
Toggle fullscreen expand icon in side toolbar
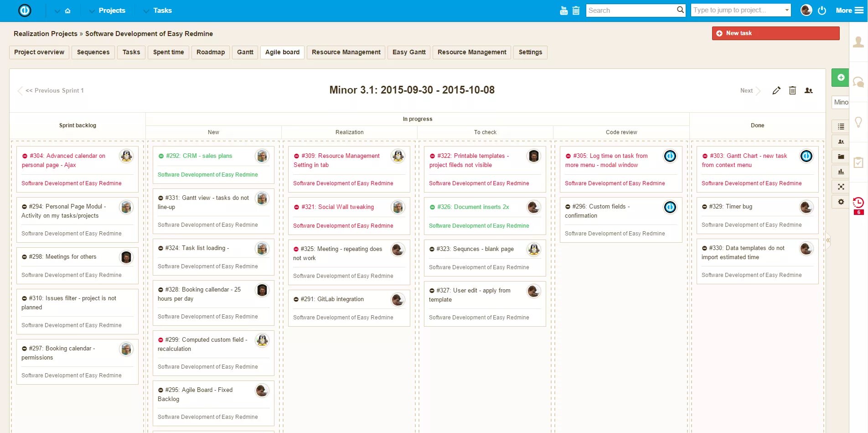pos(841,187)
